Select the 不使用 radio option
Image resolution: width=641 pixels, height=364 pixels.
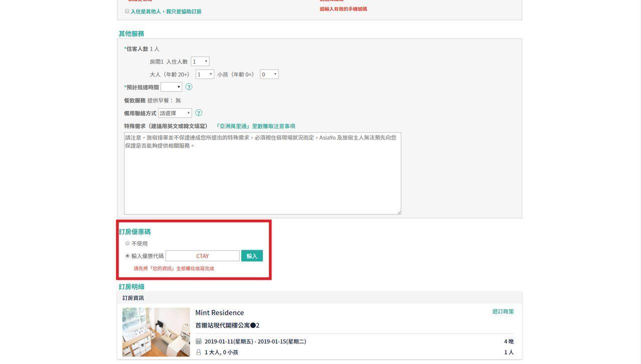click(x=128, y=243)
